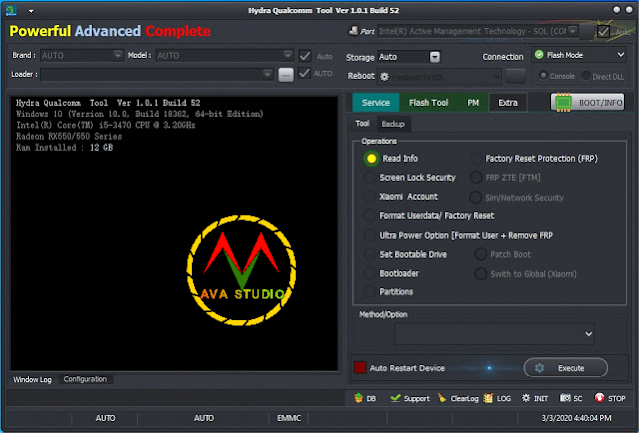Select Screen Lock Security option
The image size is (640, 434).
369,178
